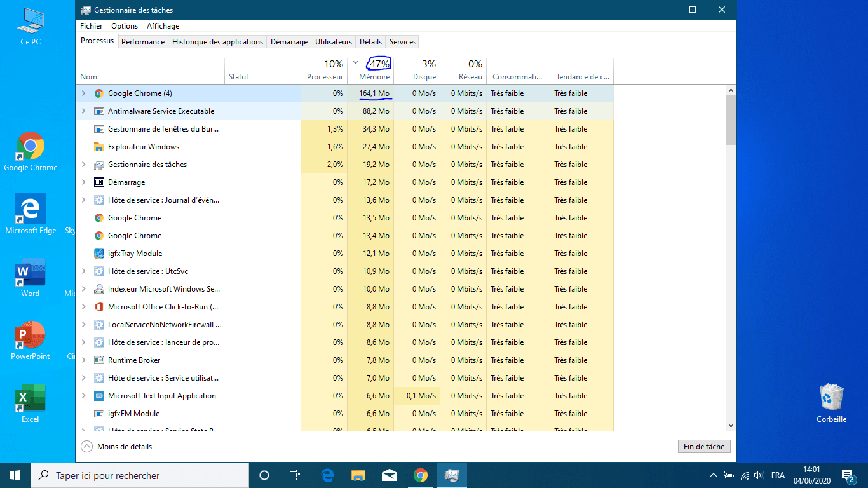Select the 164,1 Mo memory cell
The width and height of the screenshot is (868, 488).
point(371,93)
